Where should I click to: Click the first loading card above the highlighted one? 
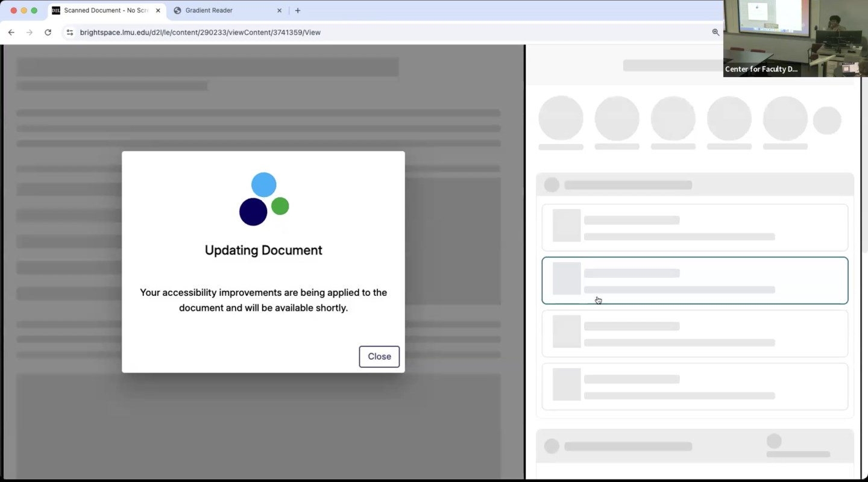pyautogui.click(x=694, y=228)
